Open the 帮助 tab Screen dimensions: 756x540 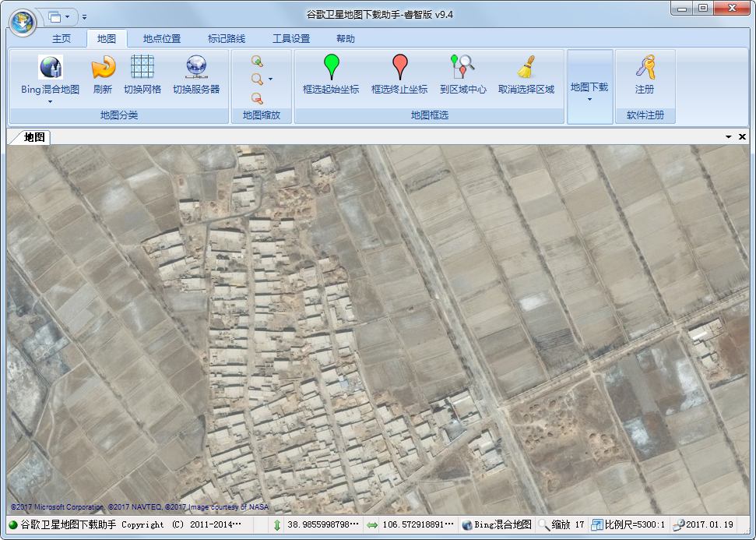tap(346, 39)
